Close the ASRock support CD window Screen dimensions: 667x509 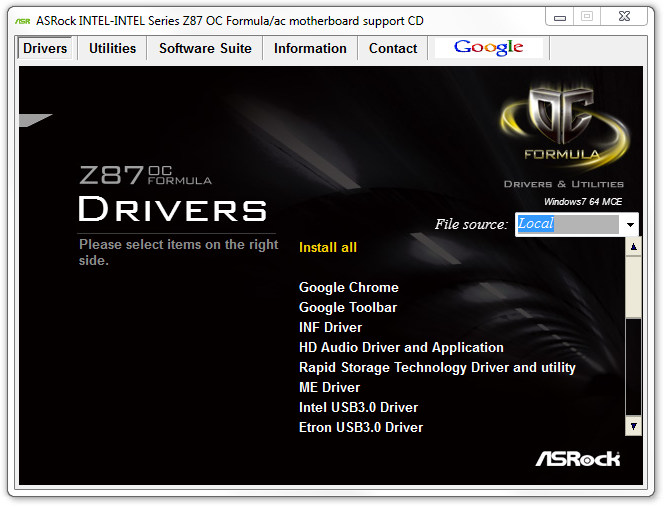[x=624, y=17]
